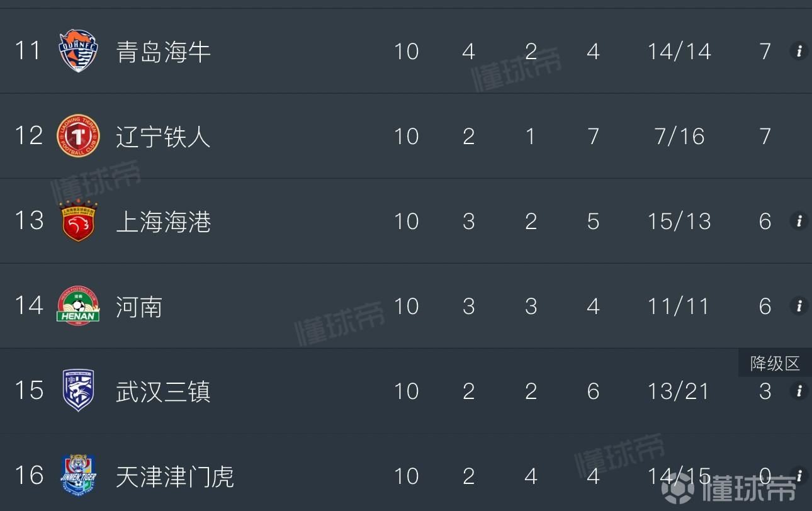812x511 pixels.
Task: Select the Shanghai Port (上海海港) red crest
Action: [x=78, y=221]
